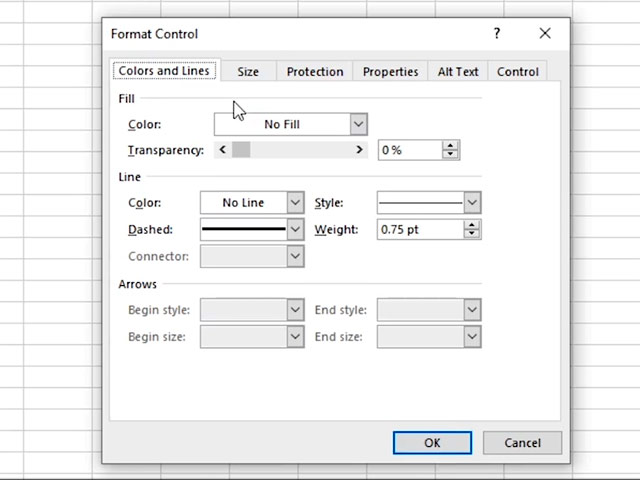This screenshot has height=480, width=640.
Task: Increase transparency with the up spinner
Action: (451, 145)
